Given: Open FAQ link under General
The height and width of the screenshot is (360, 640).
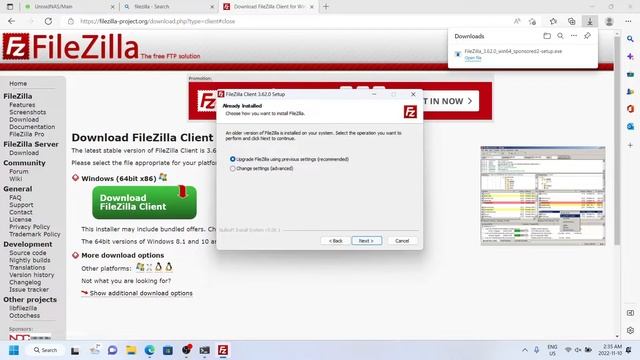Looking at the screenshot, I should (15, 198).
